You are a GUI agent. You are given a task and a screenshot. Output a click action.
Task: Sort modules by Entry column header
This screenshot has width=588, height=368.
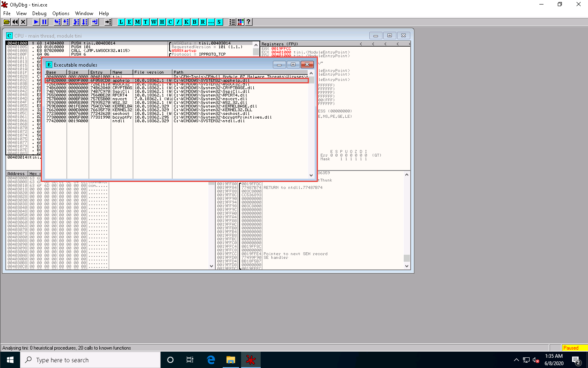pyautogui.click(x=100, y=72)
